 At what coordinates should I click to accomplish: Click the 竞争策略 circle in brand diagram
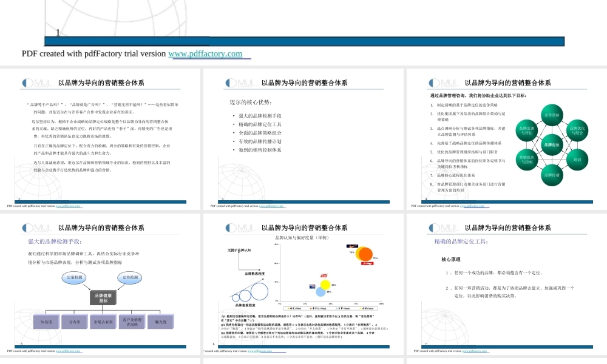tap(551, 115)
